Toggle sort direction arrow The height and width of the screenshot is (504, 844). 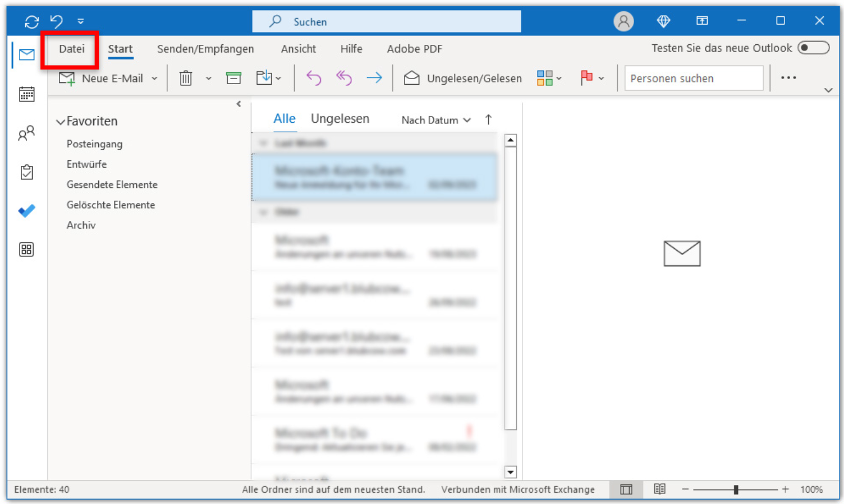(x=488, y=119)
